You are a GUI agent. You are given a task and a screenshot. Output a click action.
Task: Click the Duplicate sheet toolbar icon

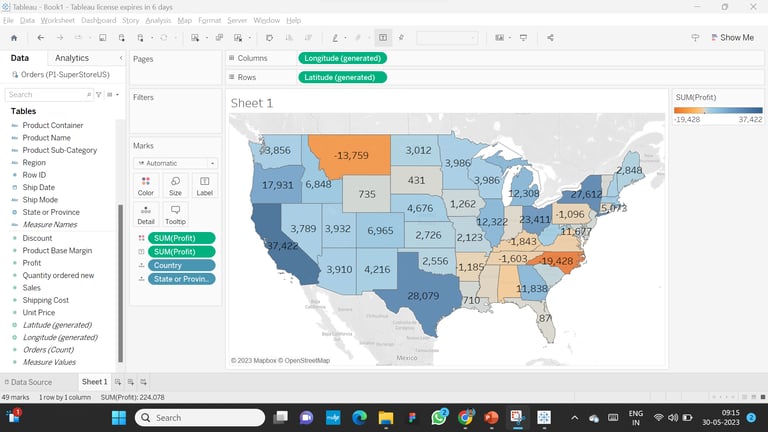coord(219,38)
